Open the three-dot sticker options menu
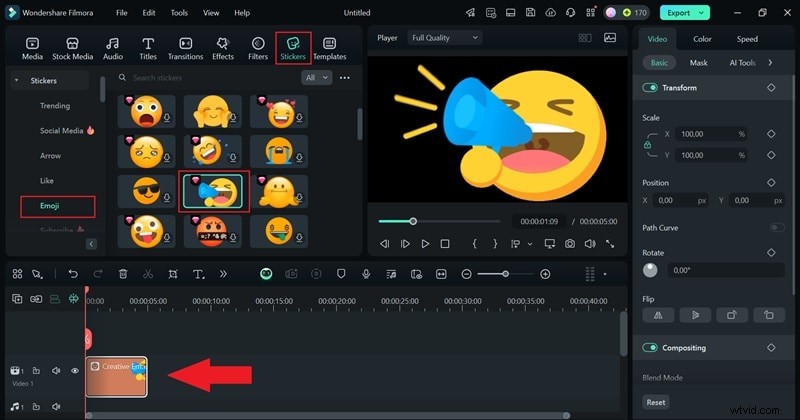 (345, 78)
